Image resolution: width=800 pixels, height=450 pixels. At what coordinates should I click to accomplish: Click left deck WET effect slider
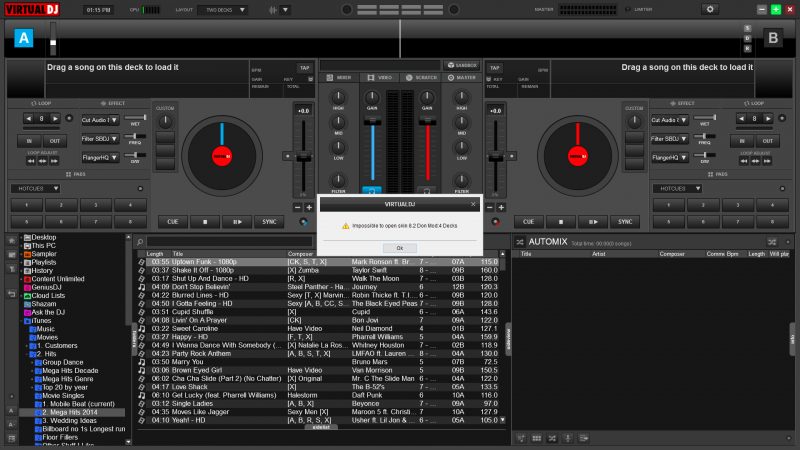[x=136, y=118]
